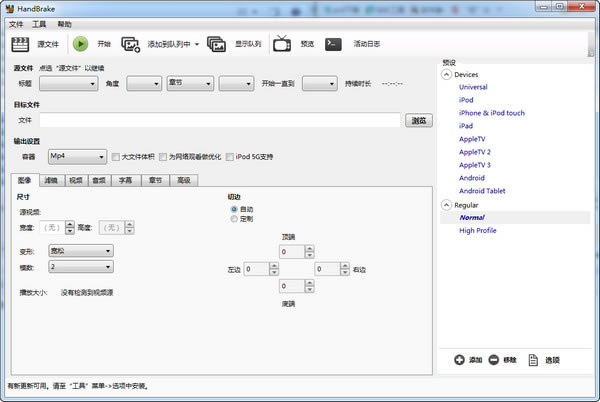Screen dimensions: 600x402
Task: Click the add preset plus icon
Action: point(458,359)
